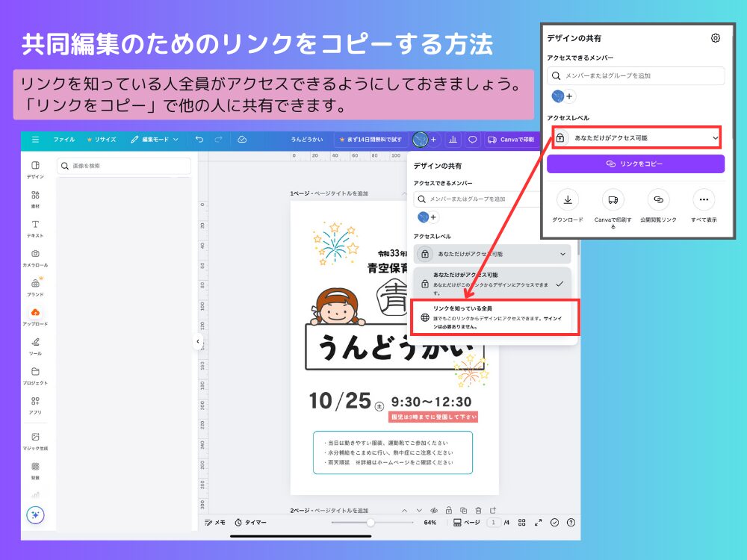Click the ダウンロード download icon

(x=568, y=199)
